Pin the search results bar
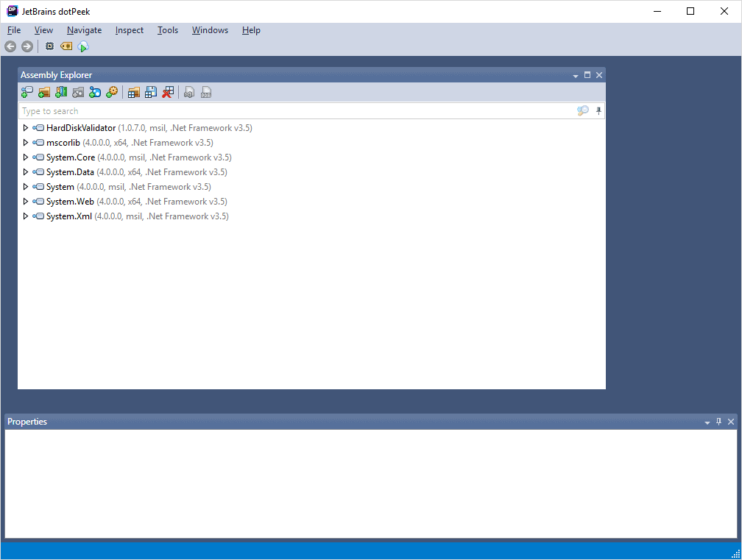 click(x=598, y=110)
